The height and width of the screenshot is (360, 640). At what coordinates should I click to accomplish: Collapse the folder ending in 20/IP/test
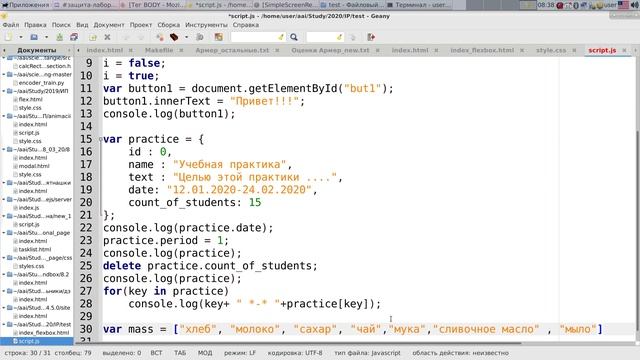[4, 324]
